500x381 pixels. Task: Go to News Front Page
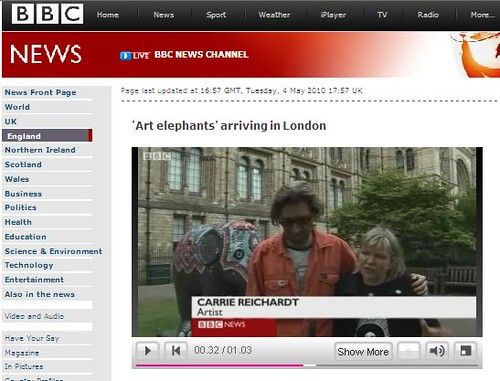pyautogui.click(x=40, y=92)
